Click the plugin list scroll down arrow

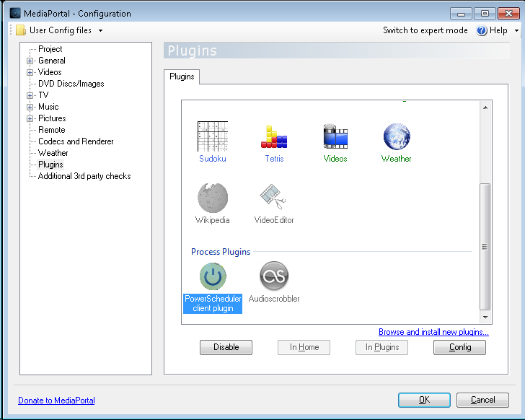pyautogui.click(x=485, y=317)
